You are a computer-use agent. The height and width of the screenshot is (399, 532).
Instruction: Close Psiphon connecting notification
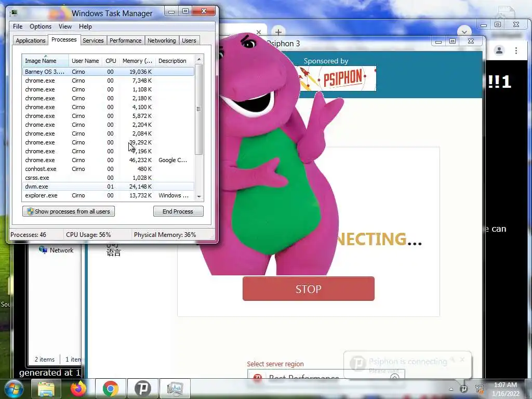click(462, 360)
